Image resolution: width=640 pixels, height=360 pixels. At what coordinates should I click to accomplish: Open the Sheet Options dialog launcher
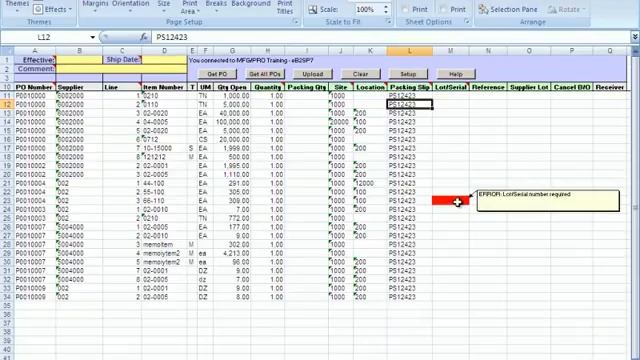click(467, 22)
